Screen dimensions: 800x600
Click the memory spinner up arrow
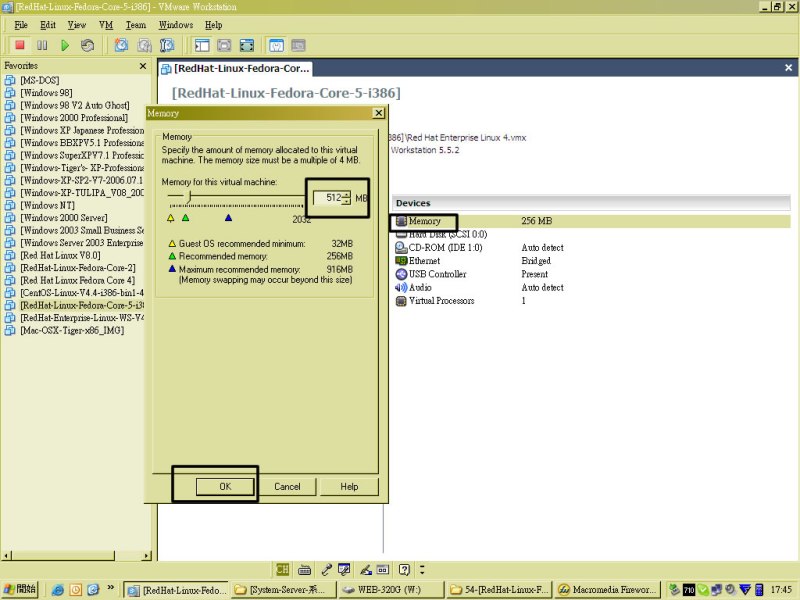(x=346, y=194)
